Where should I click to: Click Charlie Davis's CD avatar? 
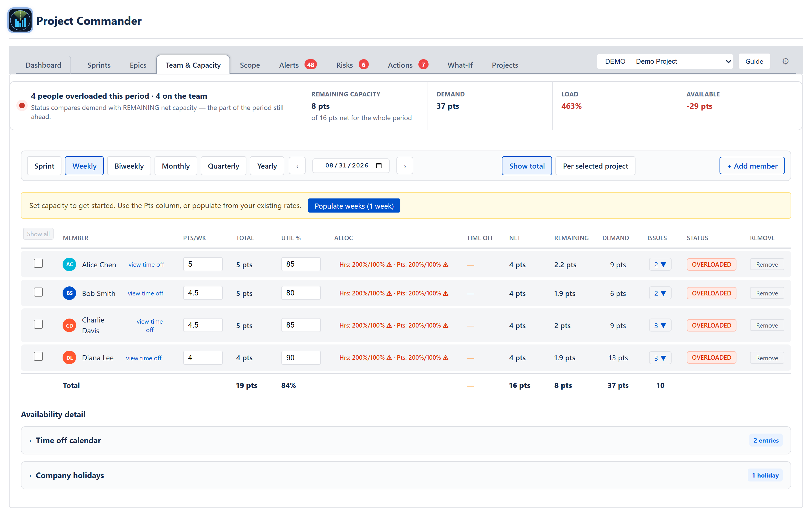coord(69,325)
